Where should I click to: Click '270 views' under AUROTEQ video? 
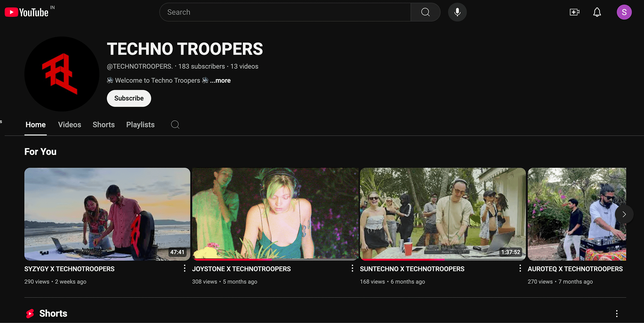pos(540,282)
